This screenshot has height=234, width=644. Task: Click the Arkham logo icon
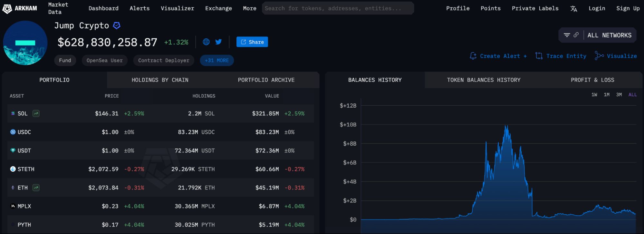(x=7, y=9)
